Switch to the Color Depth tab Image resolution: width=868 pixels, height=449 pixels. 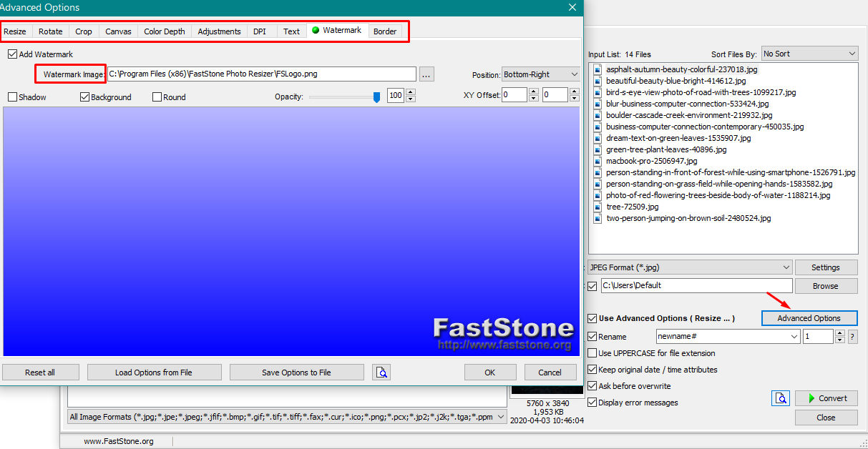(165, 31)
